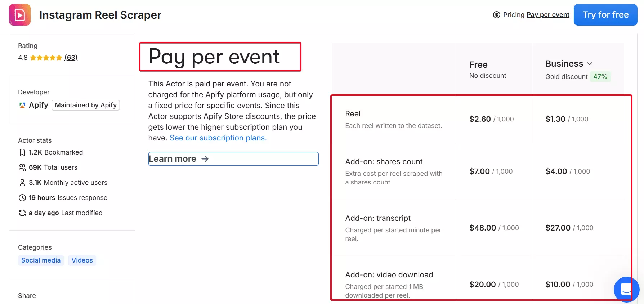Click Charged per started minute per reel text
The height and width of the screenshot is (304, 644).
coord(393,234)
